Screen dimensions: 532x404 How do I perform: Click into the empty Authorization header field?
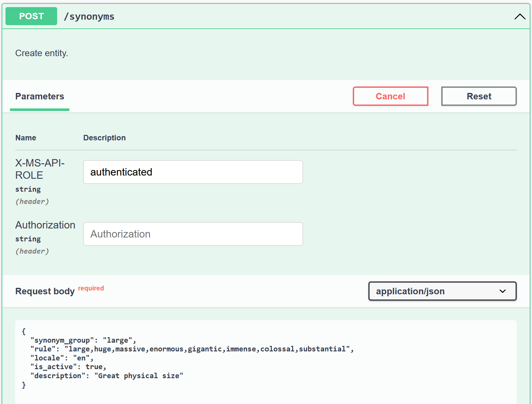click(193, 234)
